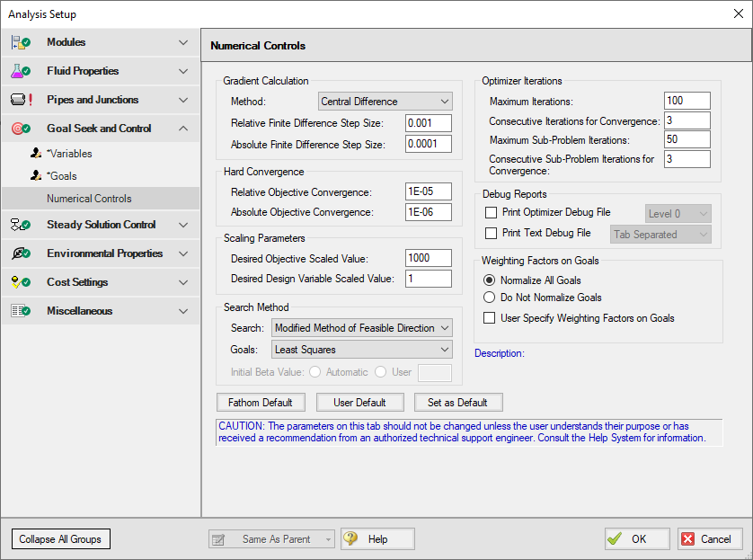The image size is (753, 560).
Task: Click the Help question mark icon
Action: (x=350, y=538)
